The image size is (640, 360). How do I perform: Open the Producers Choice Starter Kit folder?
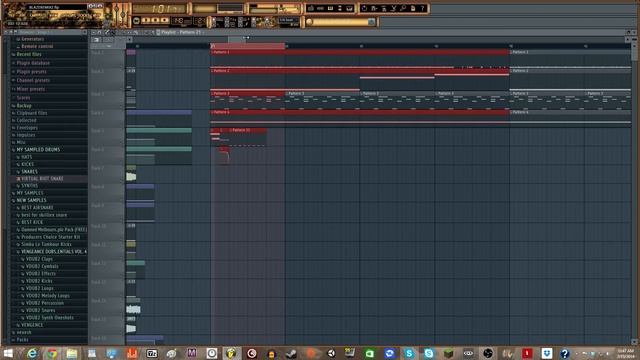50,237
